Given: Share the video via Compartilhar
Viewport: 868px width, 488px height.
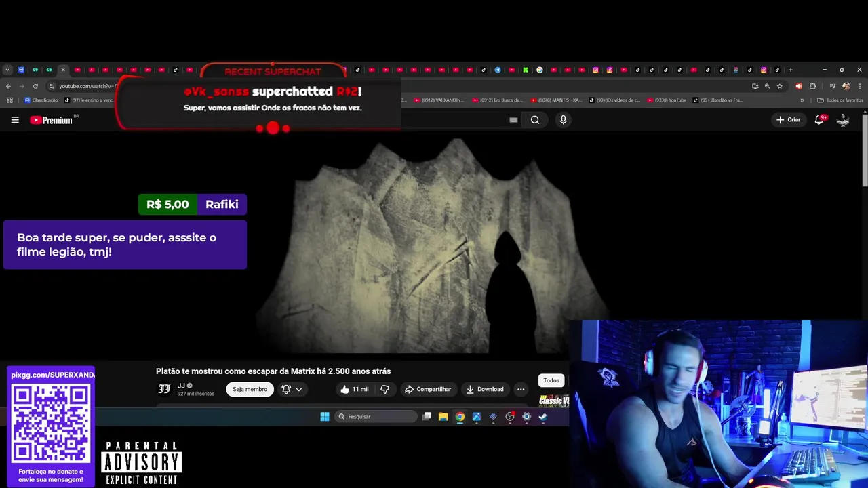Looking at the screenshot, I should 428,389.
